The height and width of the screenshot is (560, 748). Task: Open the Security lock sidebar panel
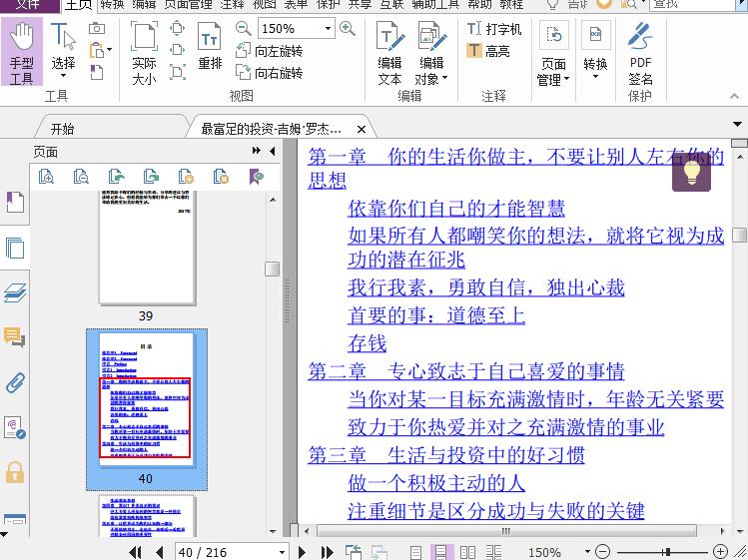[x=15, y=472]
